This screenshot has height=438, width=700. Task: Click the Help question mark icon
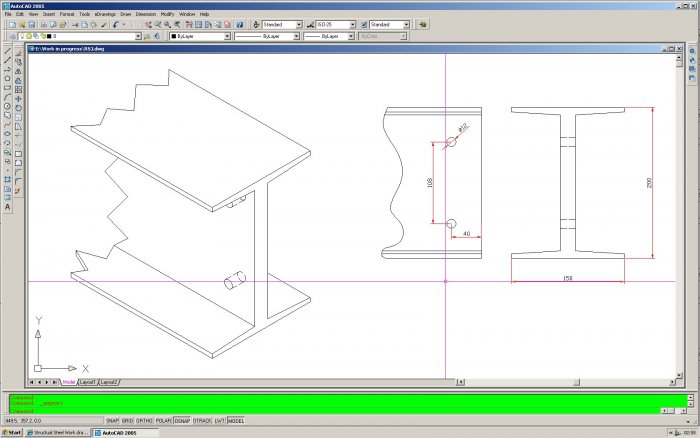pyautogui.click(x=240, y=25)
